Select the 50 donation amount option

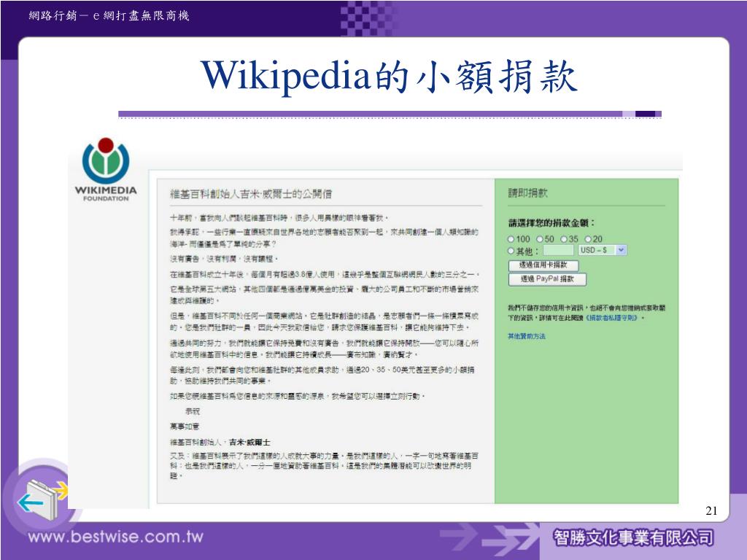point(540,239)
